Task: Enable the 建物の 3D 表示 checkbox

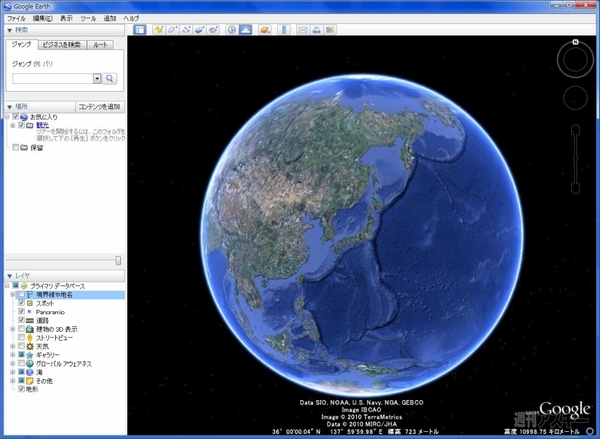Action: [x=21, y=329]
